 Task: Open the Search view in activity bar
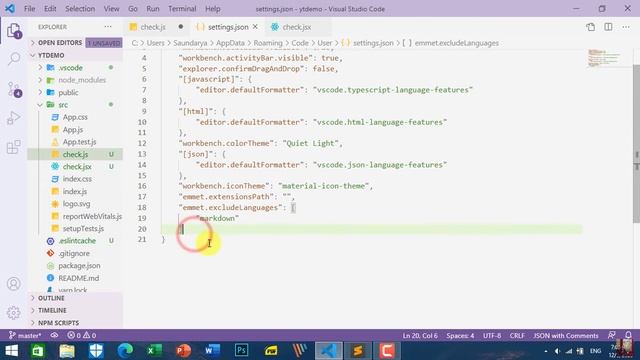coord(14,59)
